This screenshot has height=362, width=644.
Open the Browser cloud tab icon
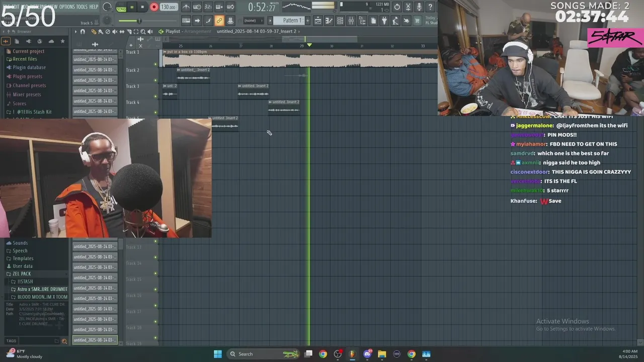[x=51, y=41]
